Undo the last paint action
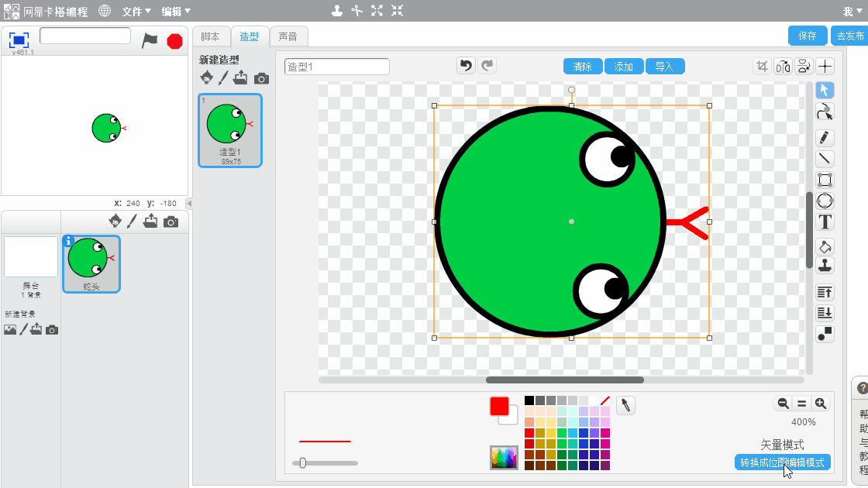This screenshot has width=868, height=488. [x=466, y=66]
